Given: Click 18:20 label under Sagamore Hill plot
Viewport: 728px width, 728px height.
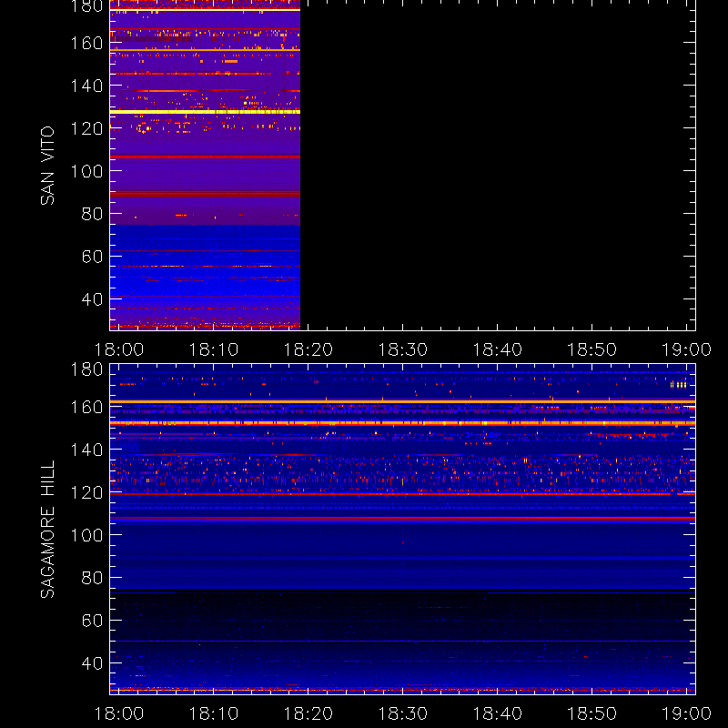Looking at the screenshot, I should [308, 713].
